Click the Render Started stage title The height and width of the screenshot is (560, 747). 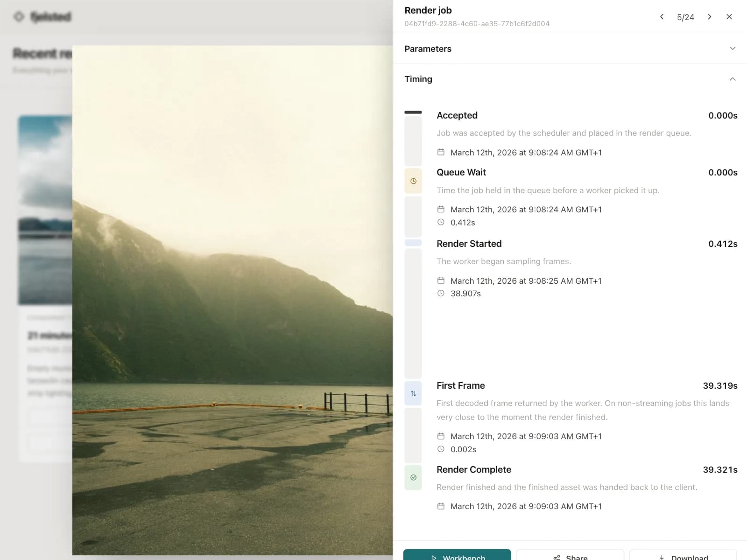469,244
